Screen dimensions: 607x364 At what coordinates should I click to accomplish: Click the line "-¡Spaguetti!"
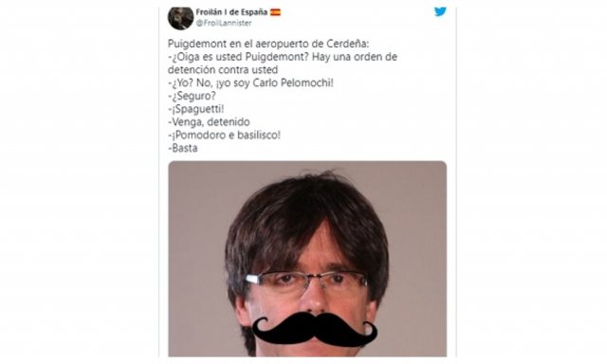pos(196,109)
